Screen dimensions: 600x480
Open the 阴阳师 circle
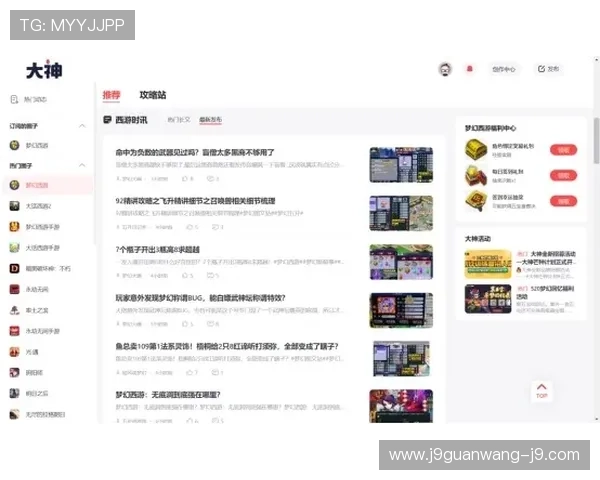pyautogui.click(x=26, y=372)
